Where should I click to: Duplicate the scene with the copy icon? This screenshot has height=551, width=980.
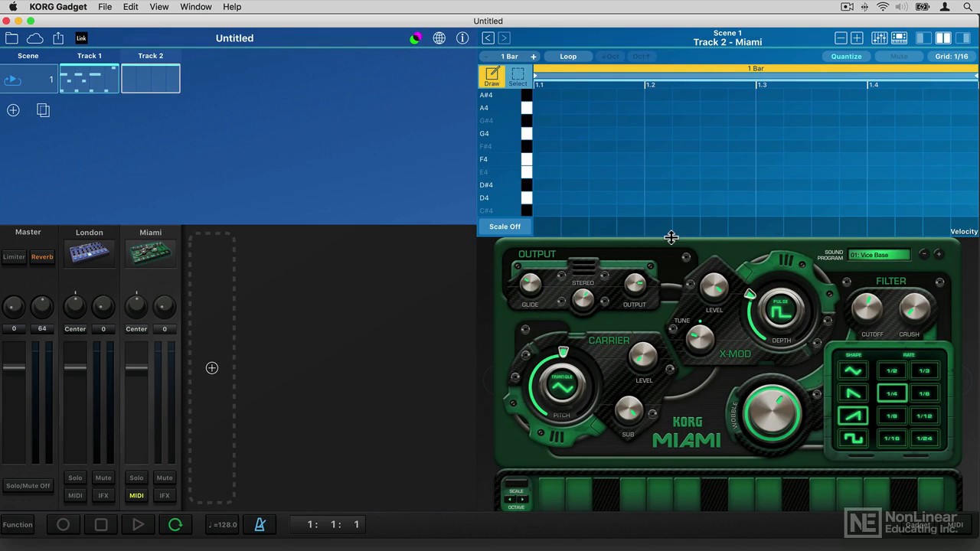click(43, 110)
